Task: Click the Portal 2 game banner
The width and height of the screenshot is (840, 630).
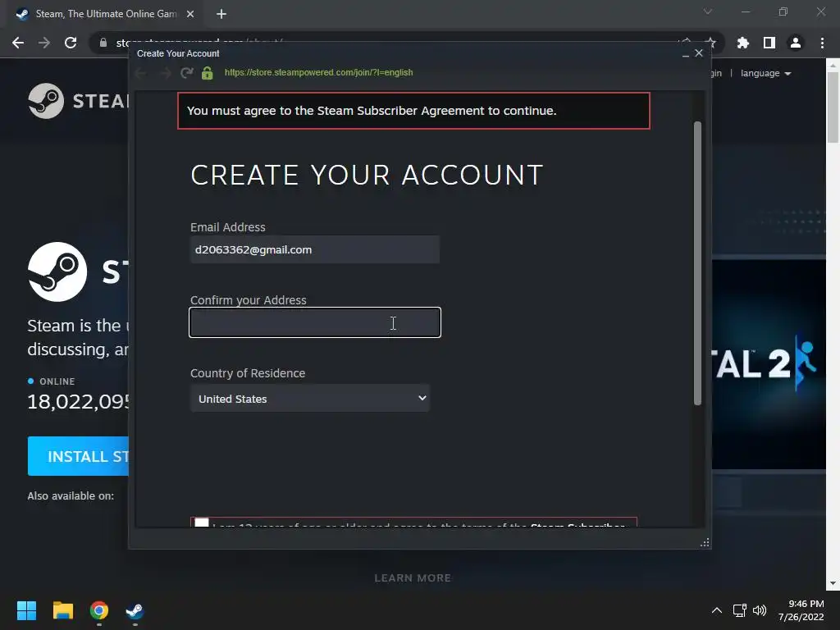Action: pyautogui.click(x=769, y=364)
